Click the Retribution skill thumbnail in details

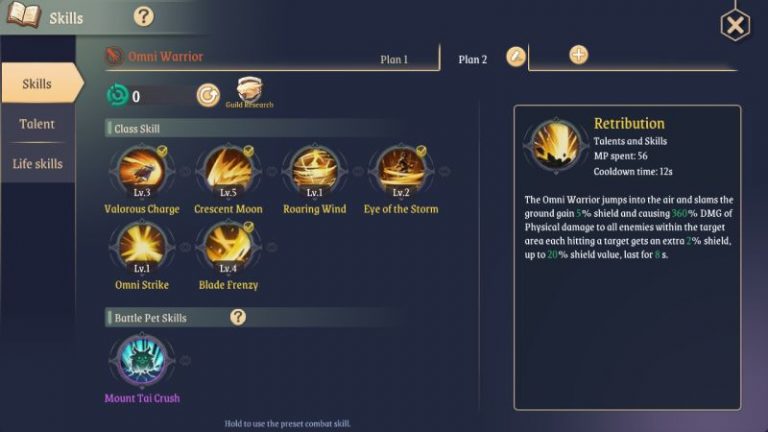click(x=556, y=145)
